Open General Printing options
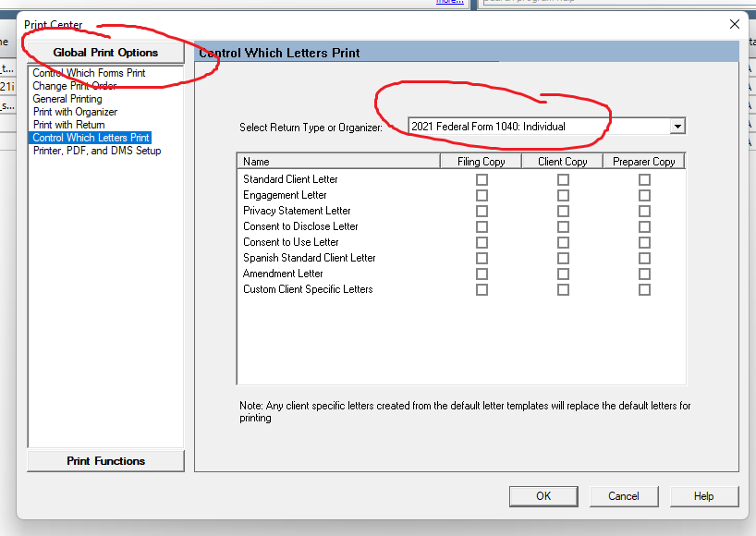Viewport: 756px width, 536px height. click(67, 99)
